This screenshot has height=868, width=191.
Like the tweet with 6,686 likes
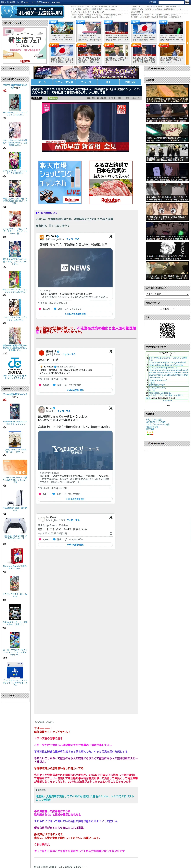(40, 385)
